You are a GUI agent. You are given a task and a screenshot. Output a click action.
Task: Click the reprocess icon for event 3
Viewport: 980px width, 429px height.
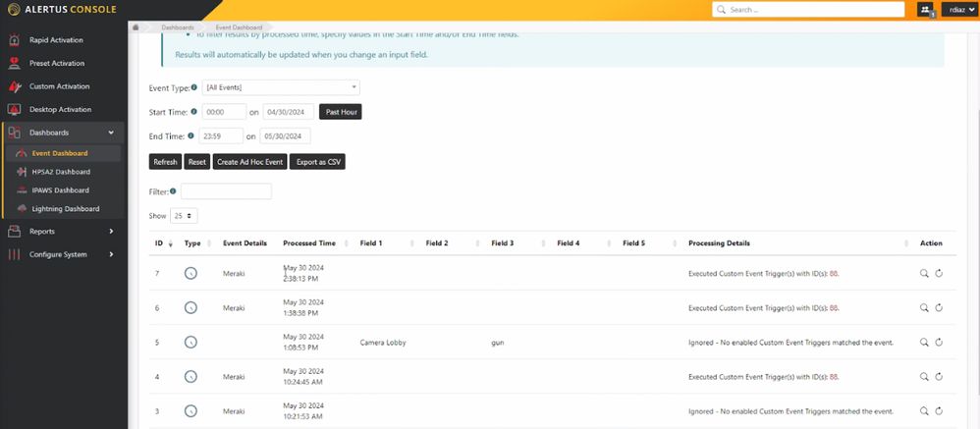click(x=939, y=410)
